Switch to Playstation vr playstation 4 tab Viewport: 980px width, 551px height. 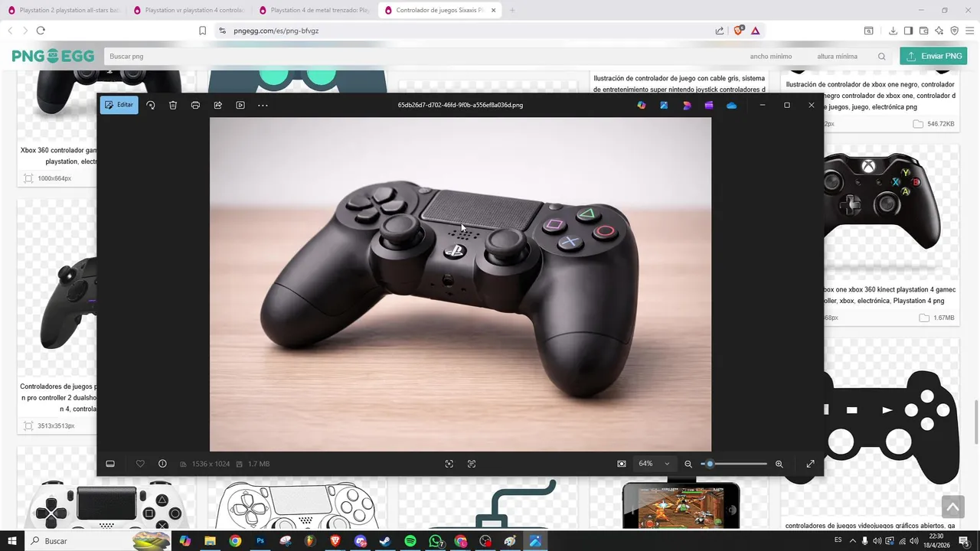(x=189, y=10)
